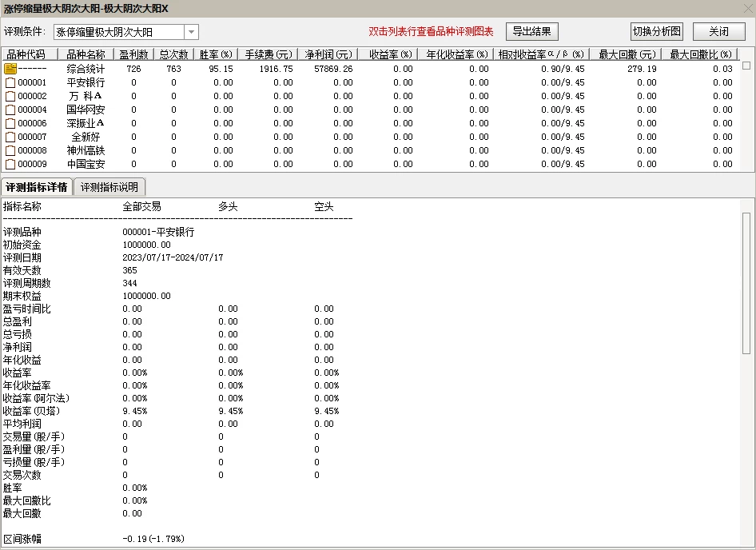756x550 pixels.
Task: Click the document icon for 000001 平安银行
Action: pos(10,82)
